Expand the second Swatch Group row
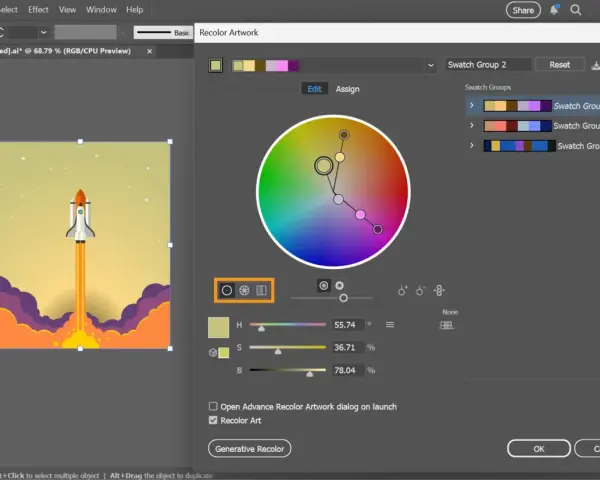Image resolution: width=600 pixels, height=480 pixels. point(472,126)
